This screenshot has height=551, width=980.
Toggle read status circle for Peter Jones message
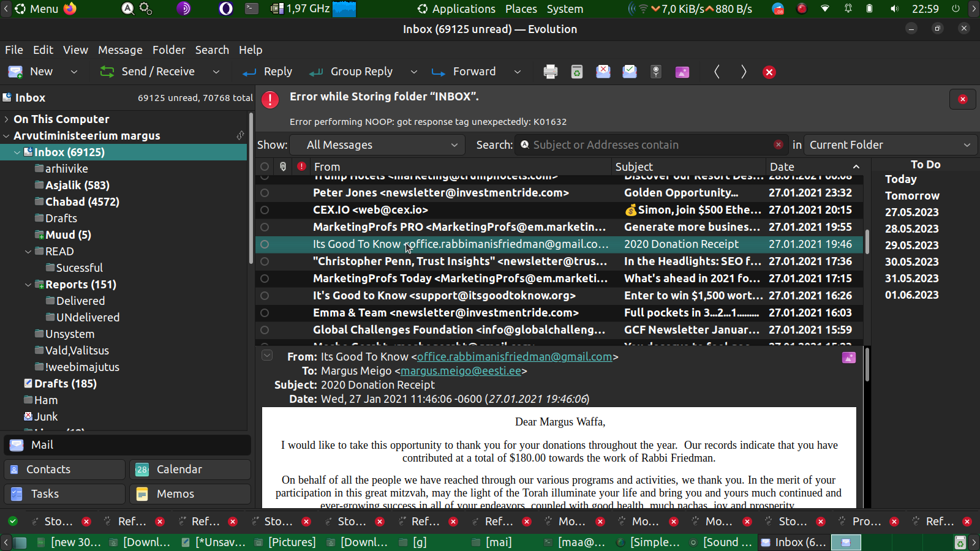265,193
